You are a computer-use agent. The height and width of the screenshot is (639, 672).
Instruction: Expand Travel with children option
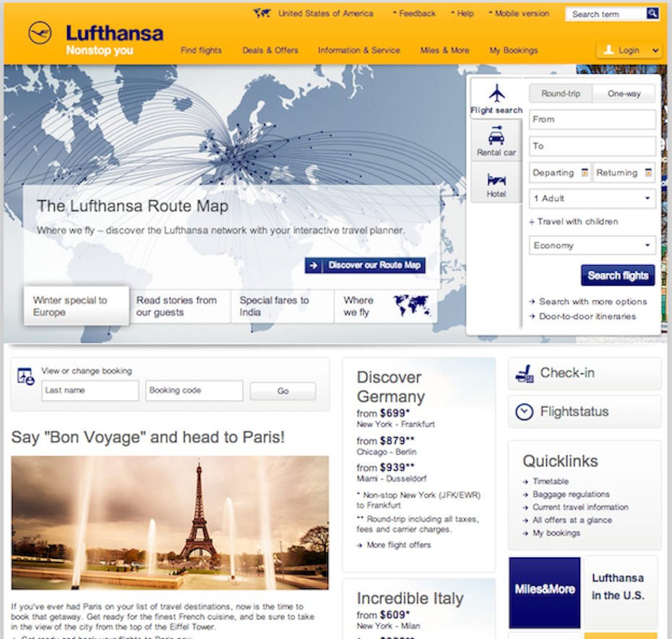(x=574, y=222)
